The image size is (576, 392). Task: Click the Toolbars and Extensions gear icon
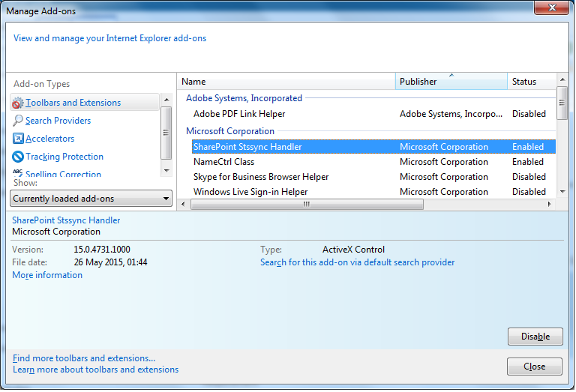18,103
